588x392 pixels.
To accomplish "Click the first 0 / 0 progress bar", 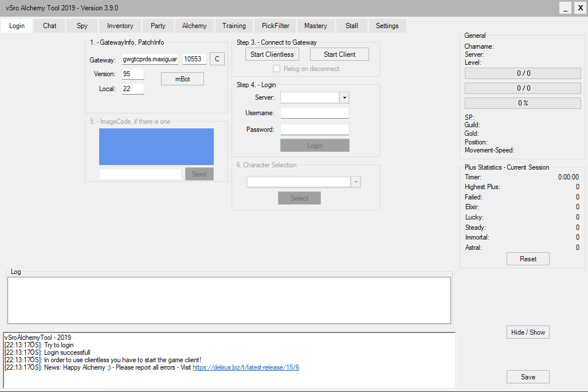I will tap(523, 73).
